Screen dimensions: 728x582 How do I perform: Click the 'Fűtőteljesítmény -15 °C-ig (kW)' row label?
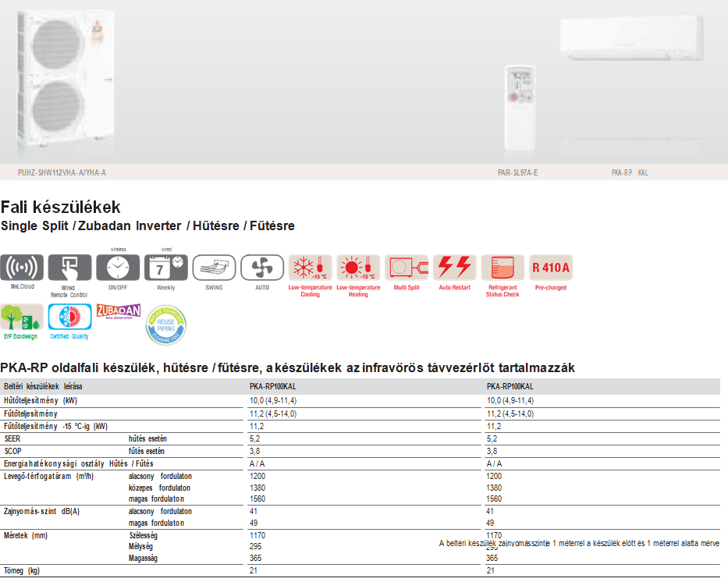(x=55, y=426)
